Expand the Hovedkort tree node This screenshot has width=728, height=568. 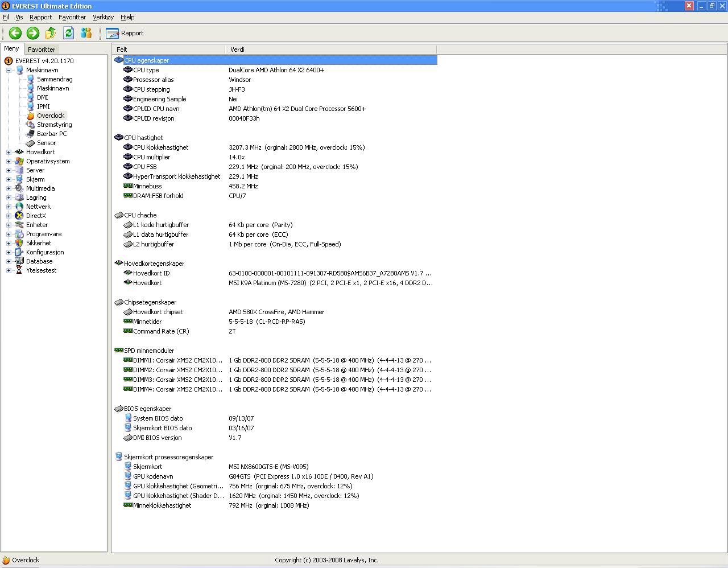click(x=9, y=152)
